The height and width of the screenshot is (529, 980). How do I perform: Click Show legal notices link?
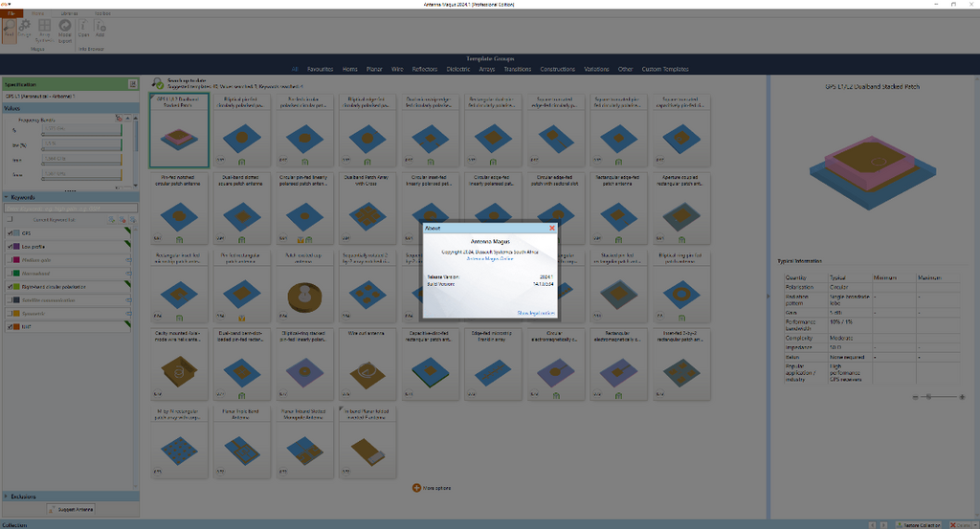[536, 313]
